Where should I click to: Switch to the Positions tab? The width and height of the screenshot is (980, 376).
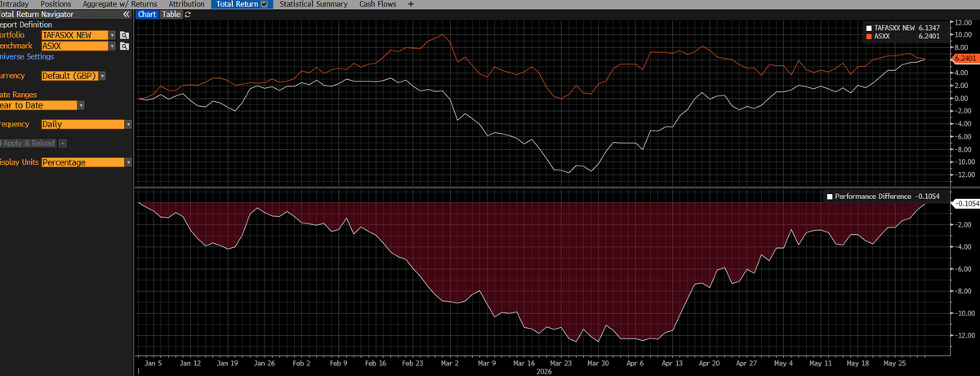pyautogui.click(x=56, y=4)
